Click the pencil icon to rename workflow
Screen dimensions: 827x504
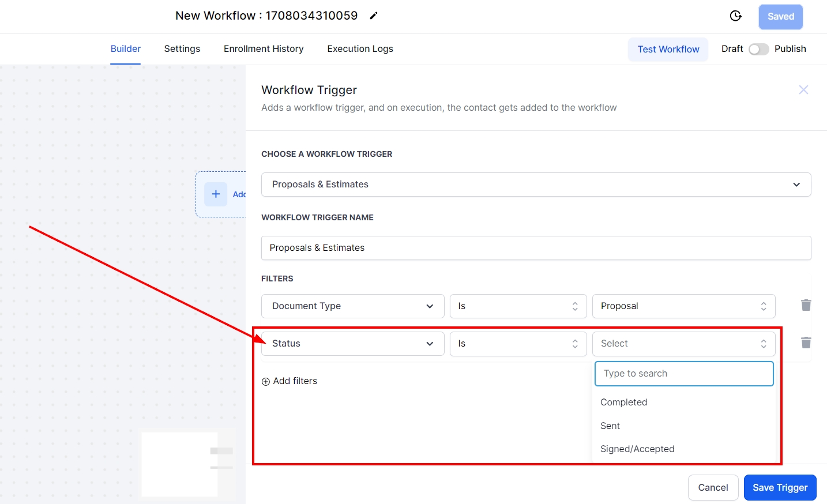tap(374, 16)
